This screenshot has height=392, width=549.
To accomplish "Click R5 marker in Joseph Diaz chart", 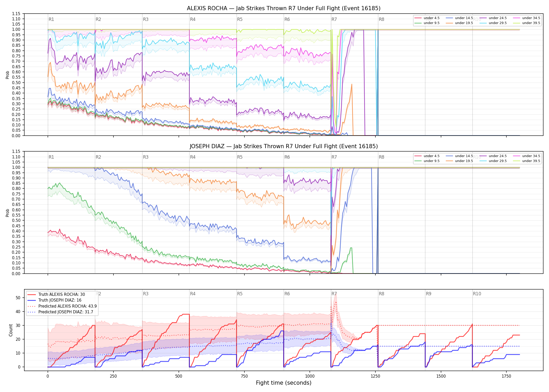I will pos(240,157).
